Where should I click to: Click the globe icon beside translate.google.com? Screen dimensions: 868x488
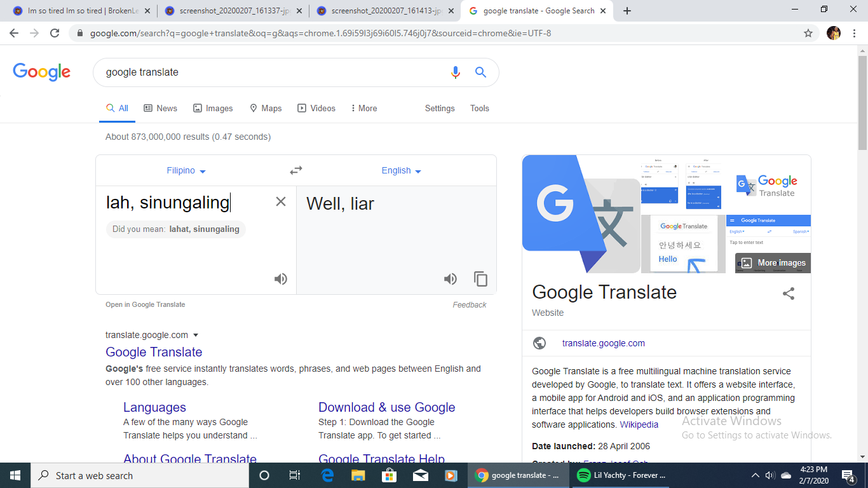539,343
